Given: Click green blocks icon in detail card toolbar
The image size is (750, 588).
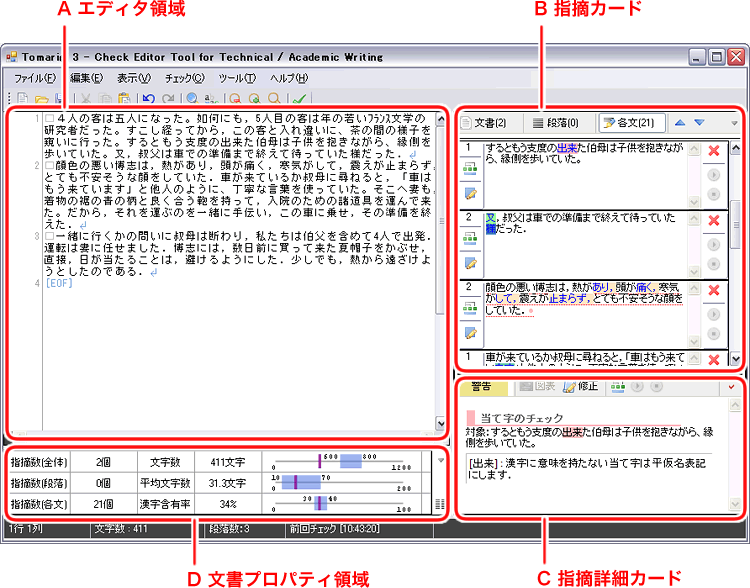Looking at the screenshot, I should point(618,387).
